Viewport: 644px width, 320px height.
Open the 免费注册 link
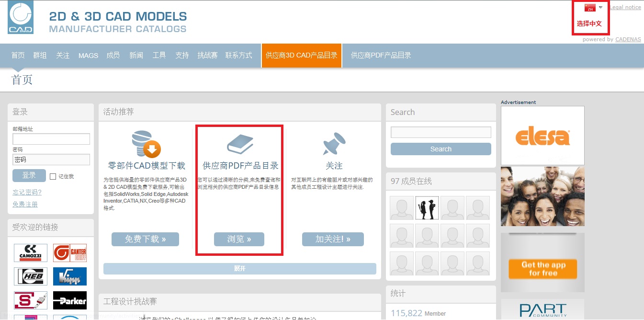pyautogui.click(x=25, y=205)
